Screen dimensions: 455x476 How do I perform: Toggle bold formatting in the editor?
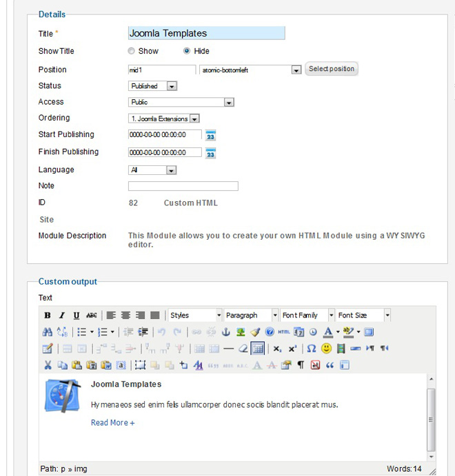click(48, 315)
